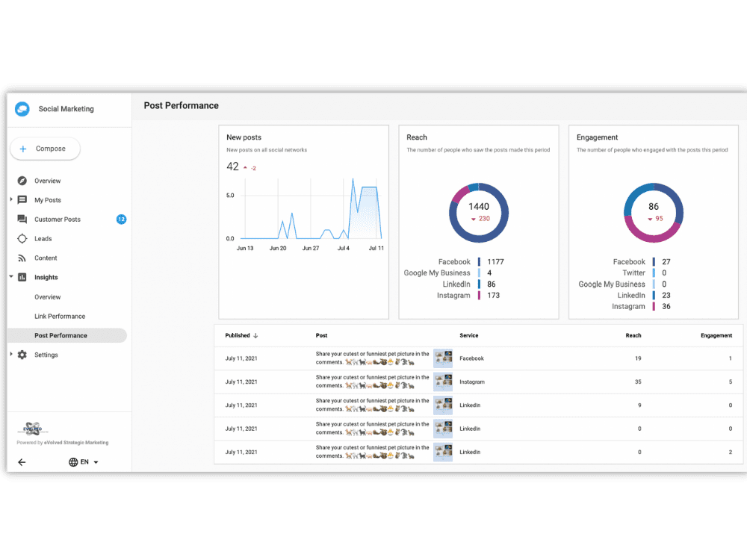The width and height of the screenshot is (747, 560).
Task: Open Customer Posts via its chat icon
Action: (22, 219)
